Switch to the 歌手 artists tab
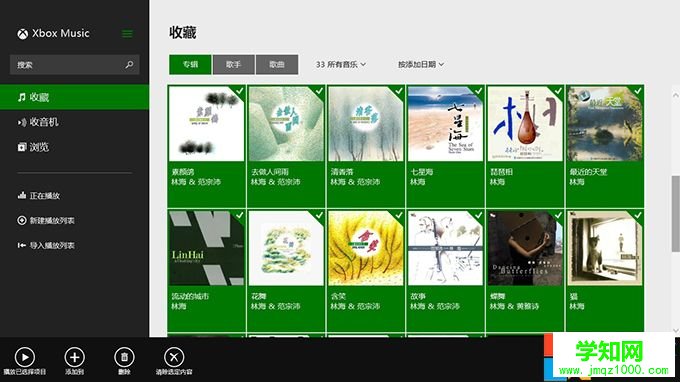Viewport: 680px width, 382px height. click(234, 65)
